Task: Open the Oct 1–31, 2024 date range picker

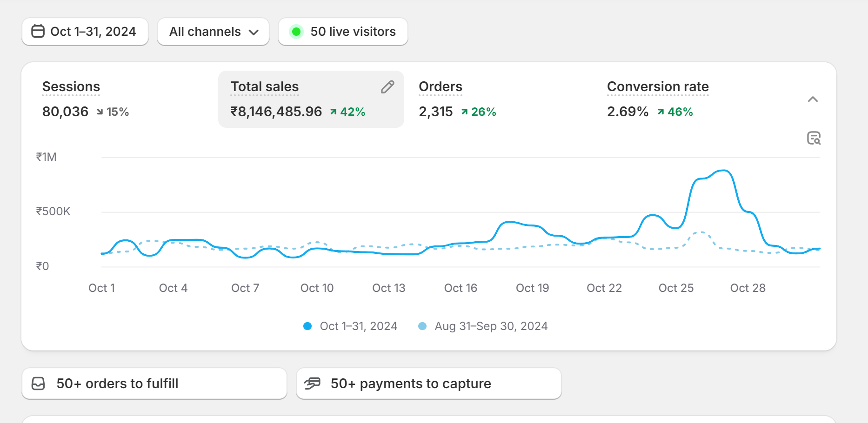Action: (85, 32)
